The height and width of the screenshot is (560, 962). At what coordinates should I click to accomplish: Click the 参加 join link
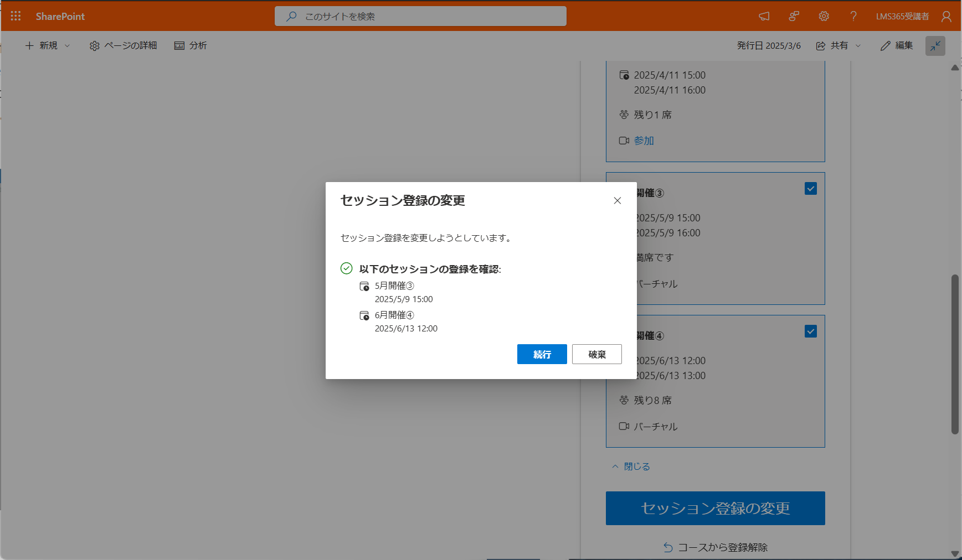click(644, 141)
